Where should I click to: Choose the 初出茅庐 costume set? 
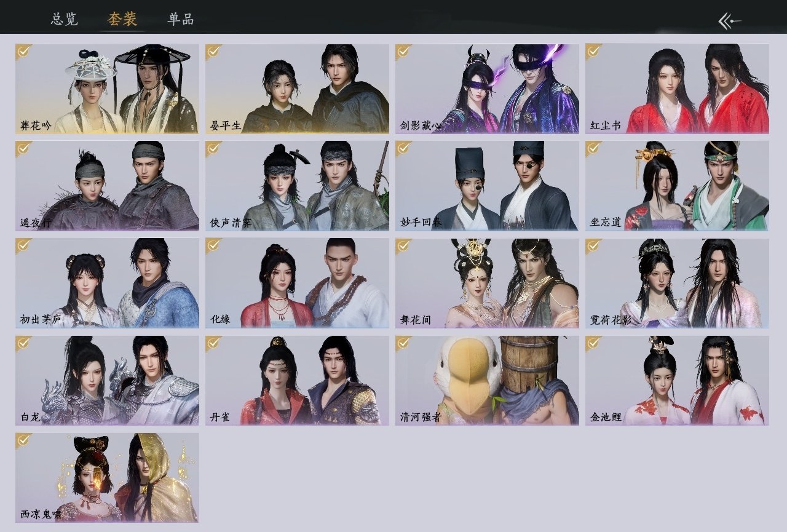107,284
